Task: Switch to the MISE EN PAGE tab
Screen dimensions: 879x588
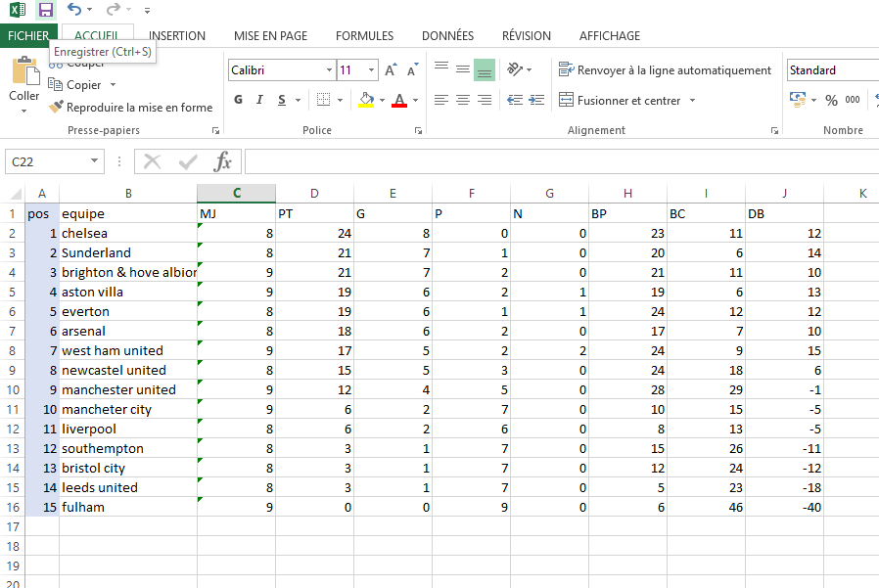Action: [x=271, y=36]
